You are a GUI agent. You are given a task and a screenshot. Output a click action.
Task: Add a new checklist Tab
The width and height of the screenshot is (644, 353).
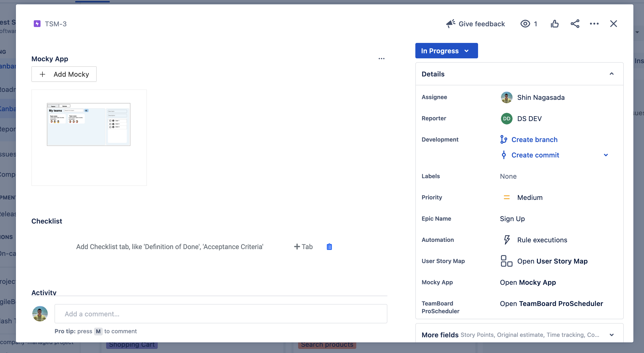pyautogui.click(x=303, y=247)
